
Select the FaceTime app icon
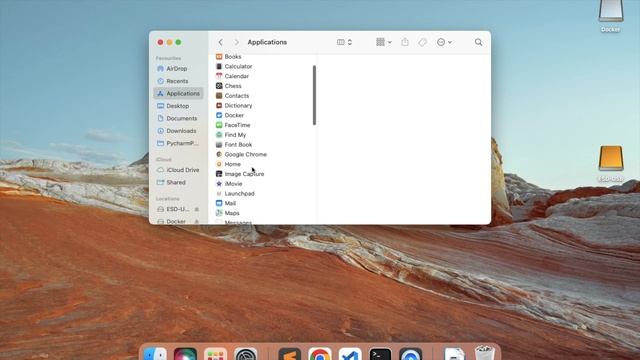pos(219,125)
